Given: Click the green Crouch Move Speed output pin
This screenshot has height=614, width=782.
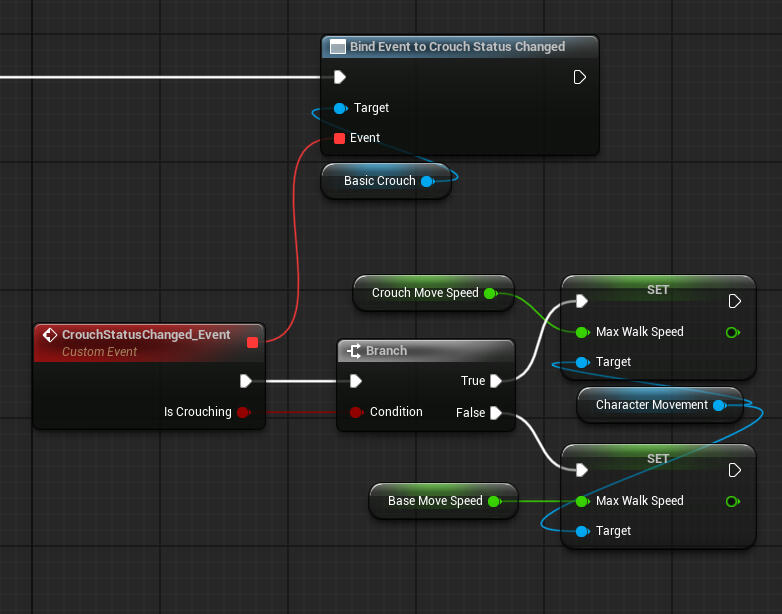Looking at the screenshot, I should point(489,293).
